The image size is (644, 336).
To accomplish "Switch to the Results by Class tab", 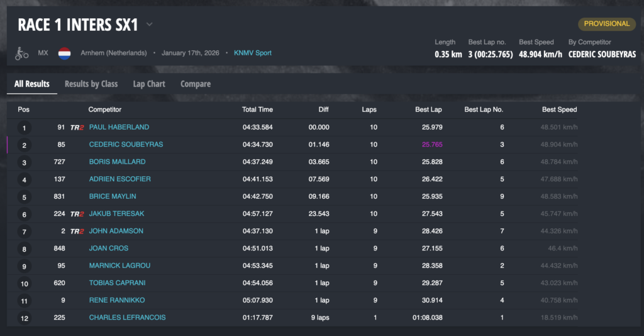I will point(91,84).
